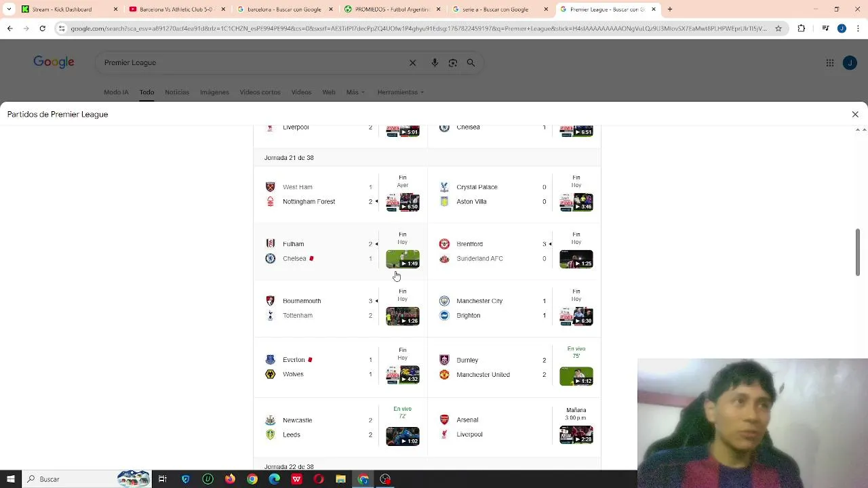
Task: Open a new browser tab
Action: (670, 9)
